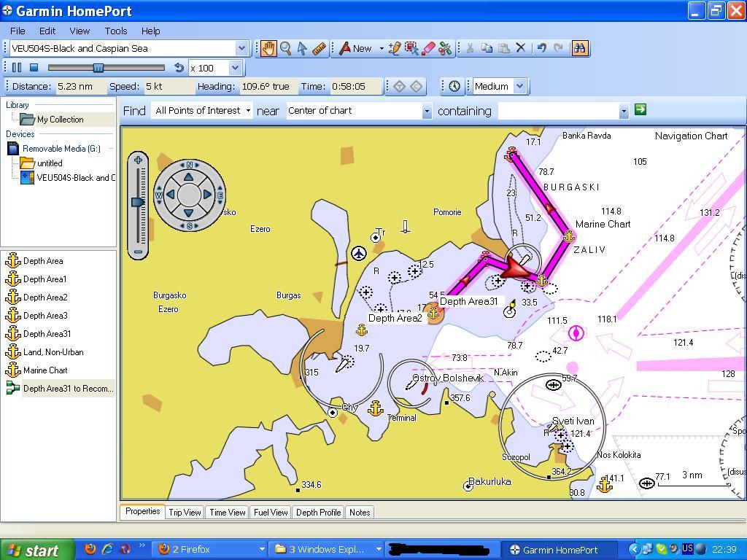
Task: Select the Eraser tool in toolbar
Action: [428, 49]
